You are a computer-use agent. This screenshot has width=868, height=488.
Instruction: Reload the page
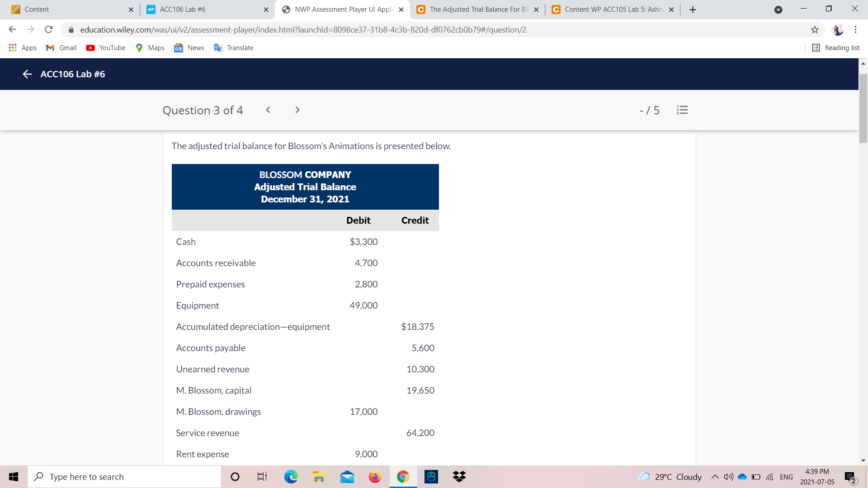coord(49,30)
